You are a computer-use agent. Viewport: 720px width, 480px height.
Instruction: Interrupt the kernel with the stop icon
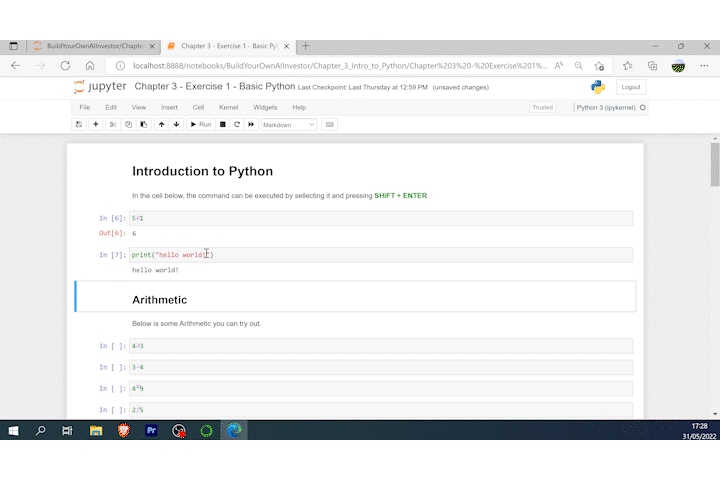click(x=223, y=124)
